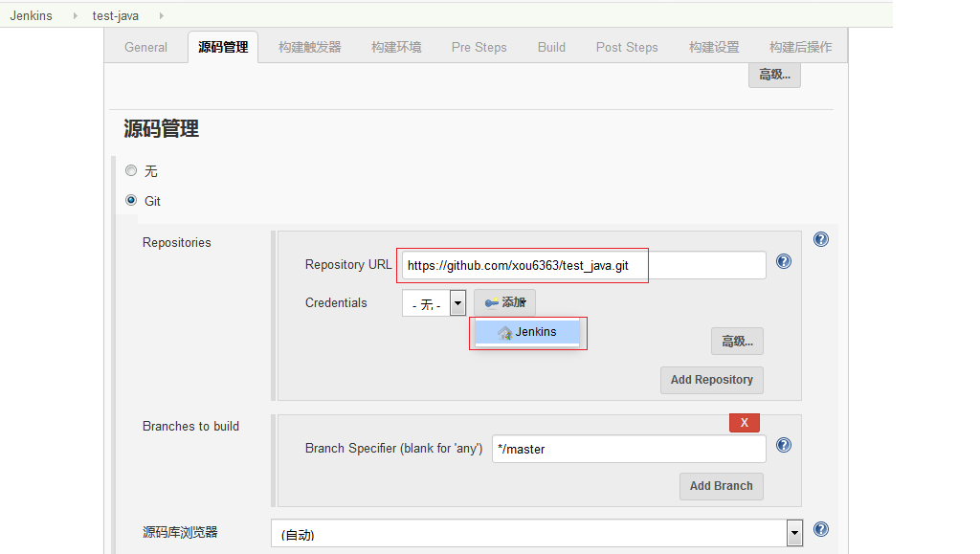The width and height of the screenshot is (980, 554).
Task: Click the Jenkins icon in credentials popup
Action: point(505,333)
